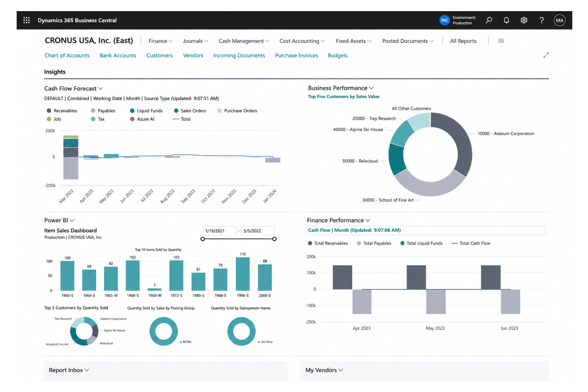Image resolution: width=588 pixels, height=392 pixels.
Task: Open All Reports
Action: [463, 41]
